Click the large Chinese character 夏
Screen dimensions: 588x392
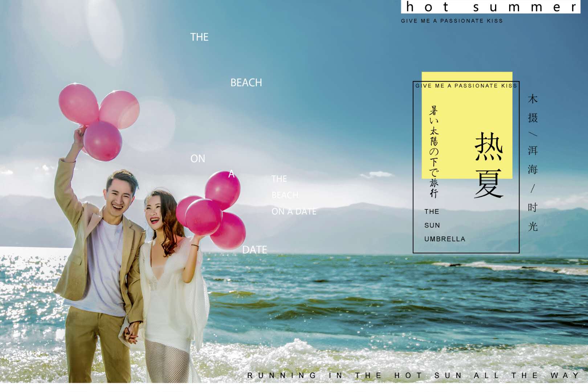(489, 184)
